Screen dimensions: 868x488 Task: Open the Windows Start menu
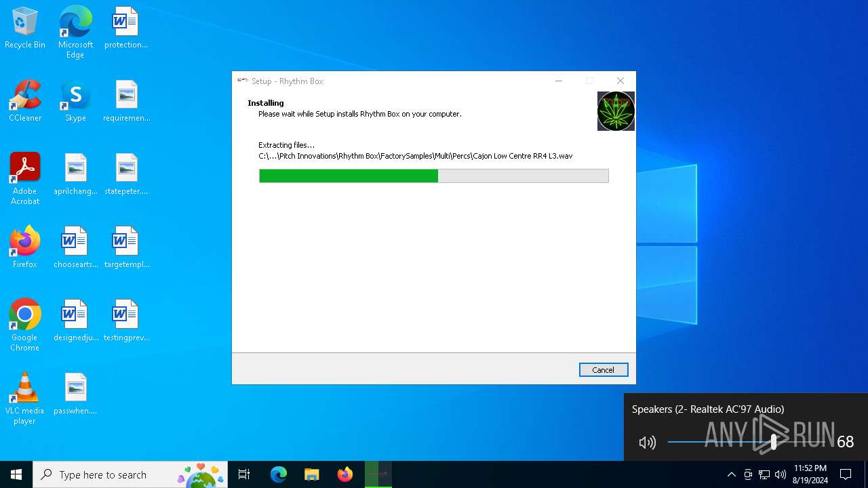(x=16, y=474)
